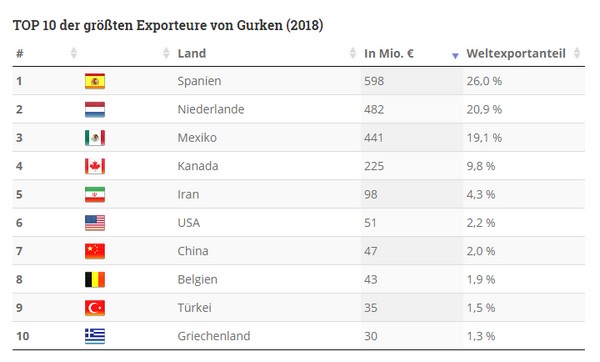The height and width of the screenshot is (362, 600).
Task: Click the Turkey flag icon
Action: point(95,308)
